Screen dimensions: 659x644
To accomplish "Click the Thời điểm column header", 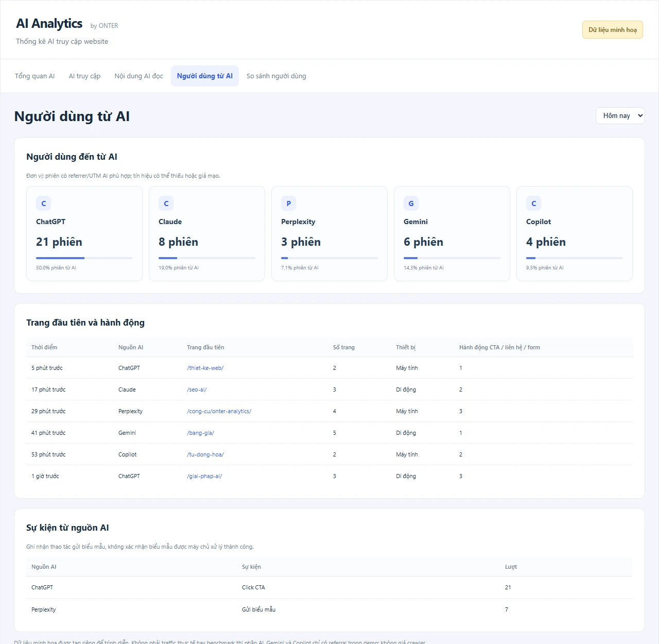I will 44,347.
